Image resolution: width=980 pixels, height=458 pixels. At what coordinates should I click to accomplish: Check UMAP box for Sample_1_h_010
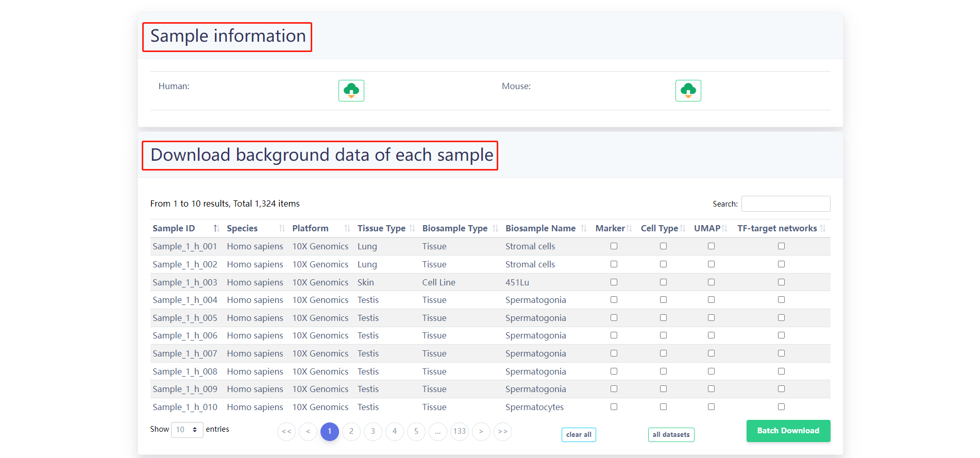pyautogui.click(x=711, y=407)
